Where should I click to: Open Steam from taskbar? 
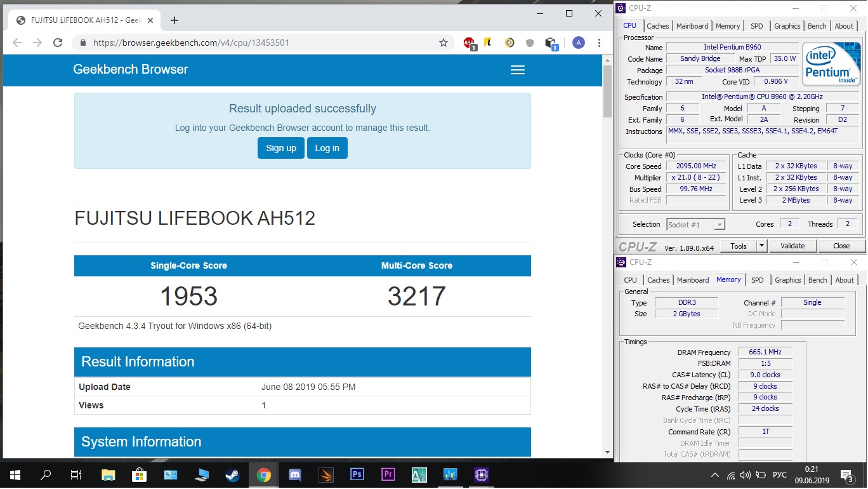coord(233,474)
